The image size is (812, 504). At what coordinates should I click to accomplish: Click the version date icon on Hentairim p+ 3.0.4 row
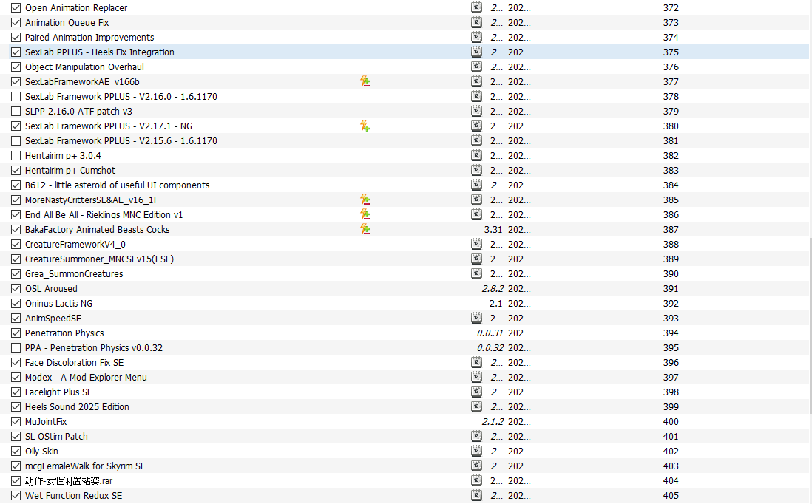[476, 155]
